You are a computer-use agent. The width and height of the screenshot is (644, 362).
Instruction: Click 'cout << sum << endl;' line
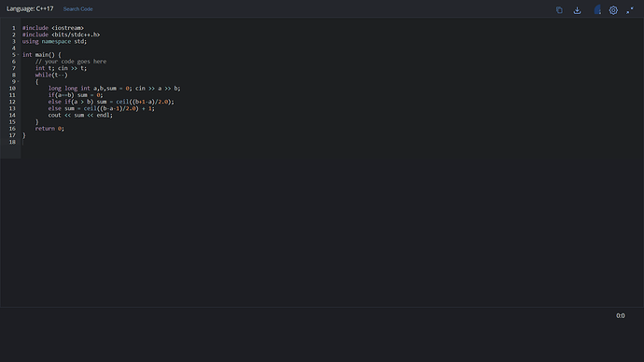click(x=80, y=115)
